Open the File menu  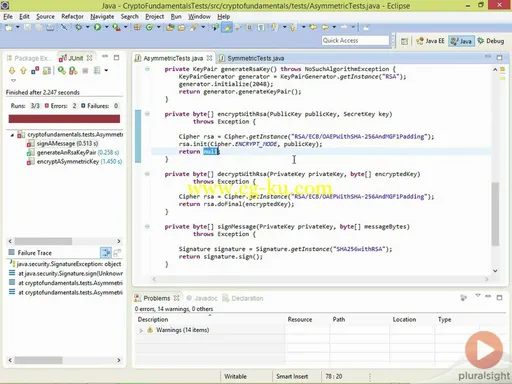(x=8, y=17)
